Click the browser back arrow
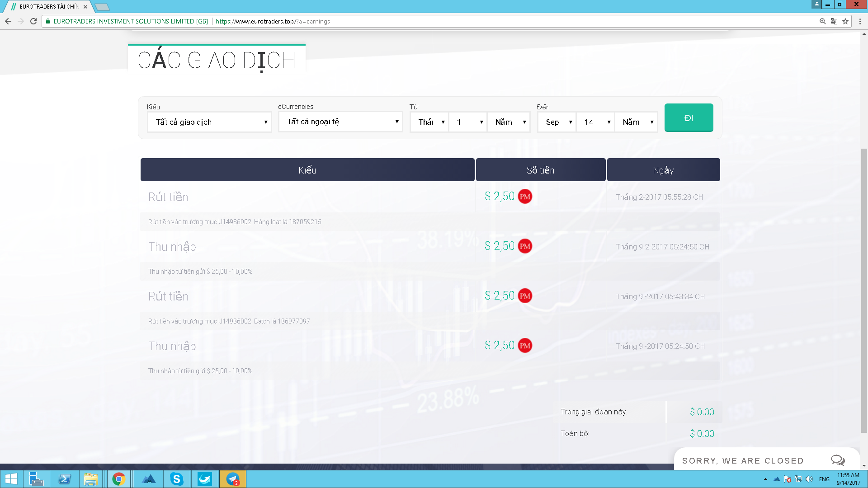Screen dimensions: 868x488 click(8, 21)
